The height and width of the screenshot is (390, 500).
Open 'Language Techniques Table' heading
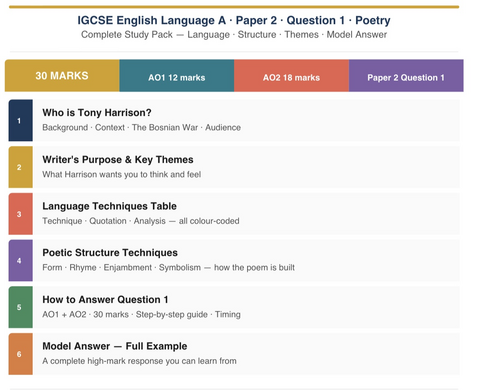point(109,206)
